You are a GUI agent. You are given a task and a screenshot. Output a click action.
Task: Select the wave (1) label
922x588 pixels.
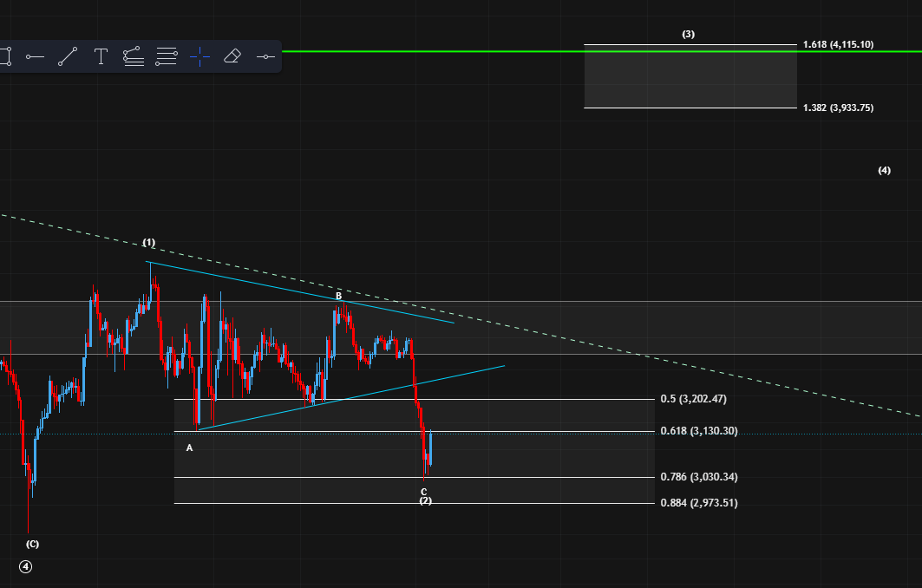pyautogui.click(x=149, y=242)
